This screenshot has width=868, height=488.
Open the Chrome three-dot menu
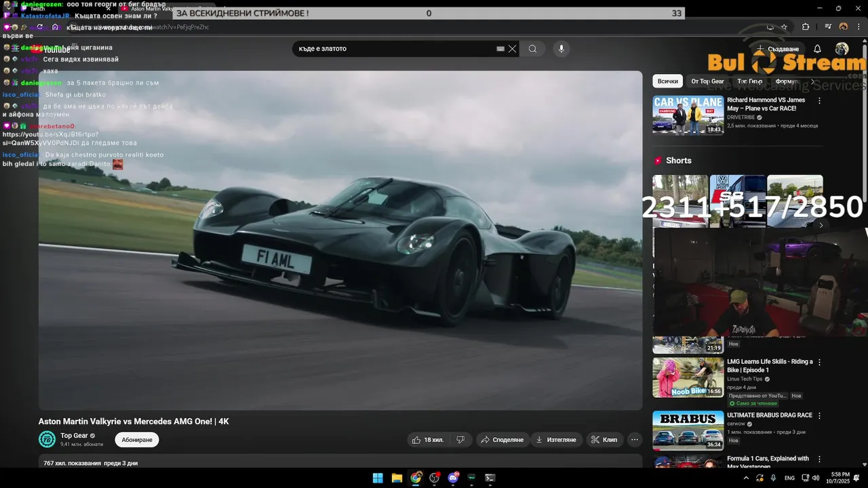(859, 27)
